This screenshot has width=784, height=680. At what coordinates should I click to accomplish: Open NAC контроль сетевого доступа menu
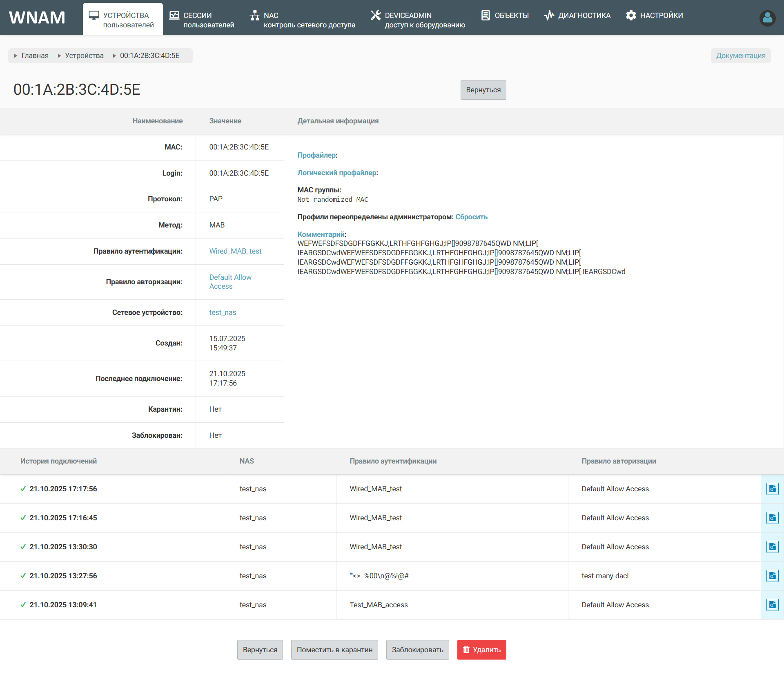pyautogui.click(x=302, y=20)
